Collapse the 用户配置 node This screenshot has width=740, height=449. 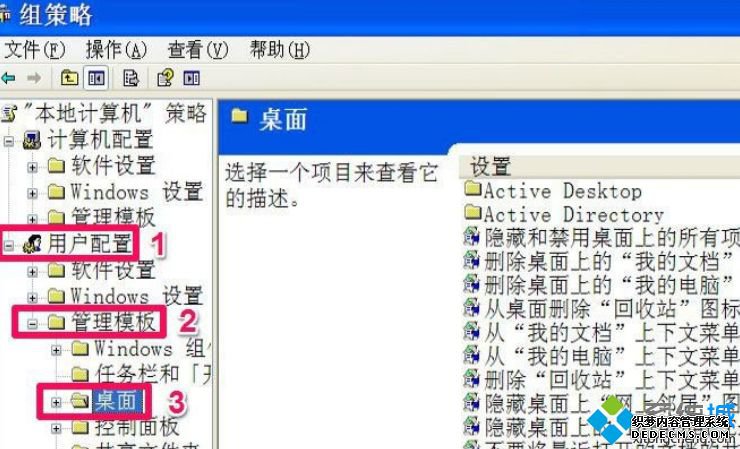[8, 246]
